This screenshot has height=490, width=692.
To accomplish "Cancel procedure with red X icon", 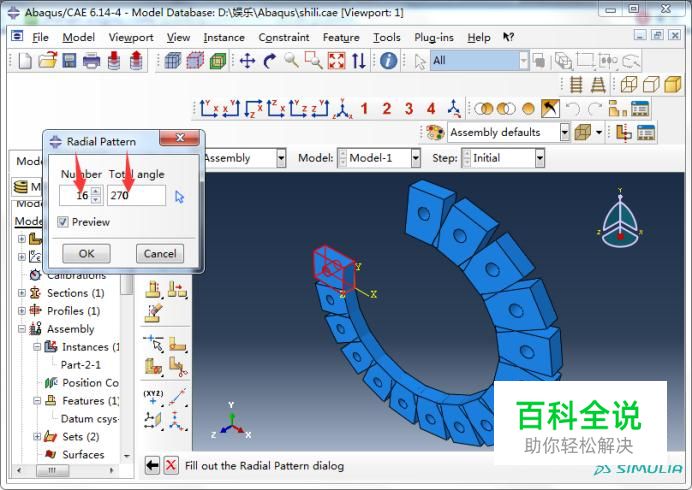I will [171, 465].
